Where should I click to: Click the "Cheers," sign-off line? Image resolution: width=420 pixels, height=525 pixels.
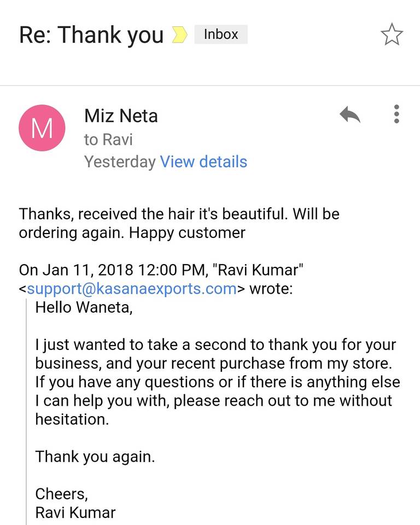(61, 494)
